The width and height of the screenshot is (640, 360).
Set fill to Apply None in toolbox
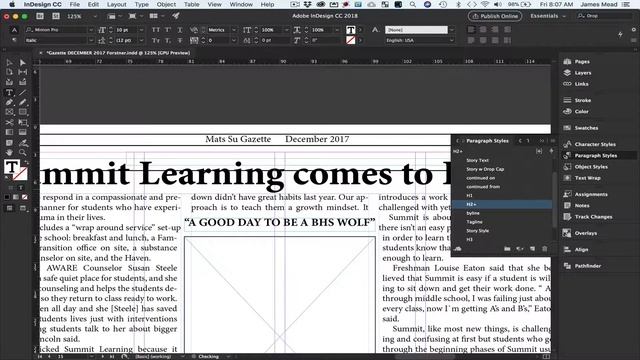tap(25, 198)
